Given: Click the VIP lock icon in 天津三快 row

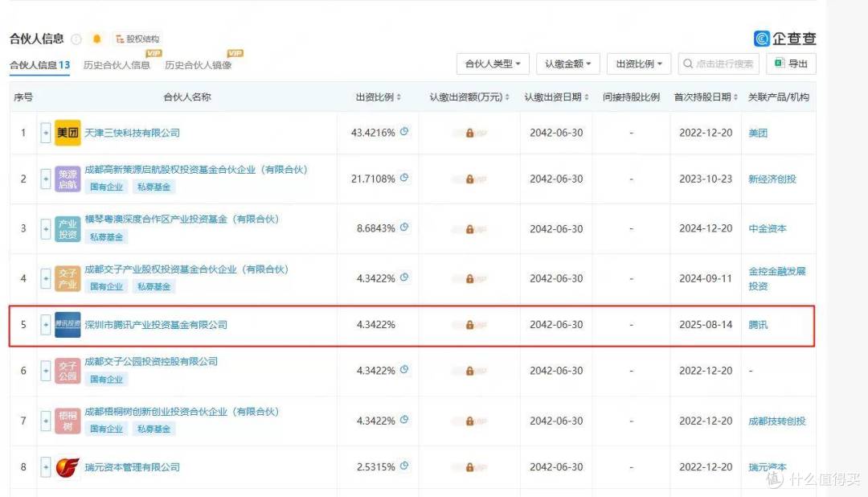Looking at the screenshot, I should coord(469,133).
